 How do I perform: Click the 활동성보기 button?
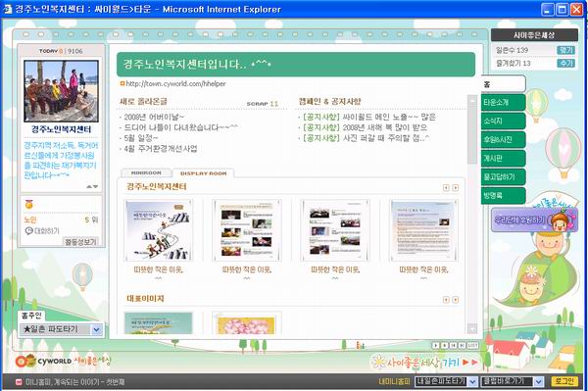80,242
